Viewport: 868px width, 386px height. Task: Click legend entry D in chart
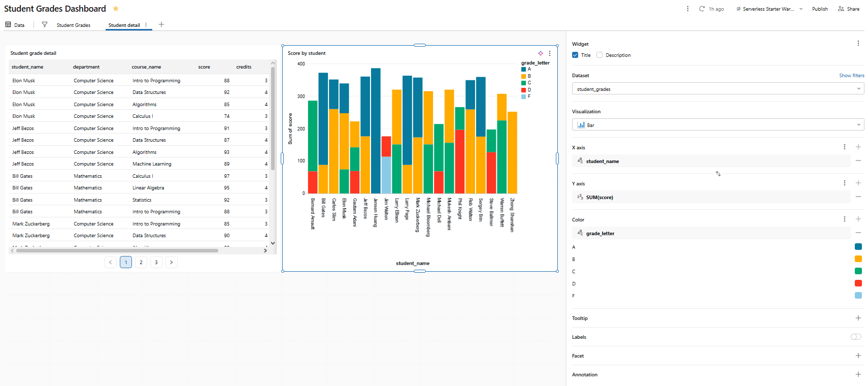click(526, 90)
